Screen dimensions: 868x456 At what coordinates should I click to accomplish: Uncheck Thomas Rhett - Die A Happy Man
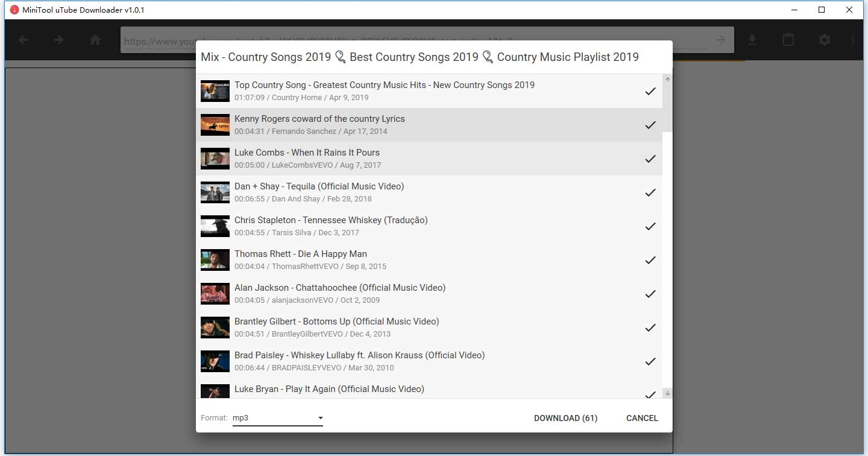(x=650, y=260)
